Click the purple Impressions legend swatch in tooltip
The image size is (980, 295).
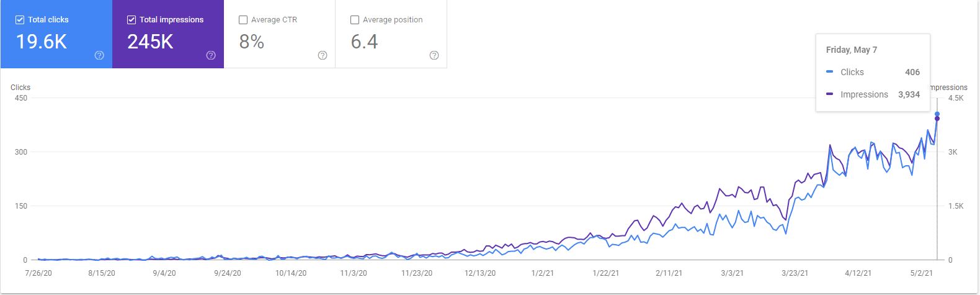tap(830, 94)
